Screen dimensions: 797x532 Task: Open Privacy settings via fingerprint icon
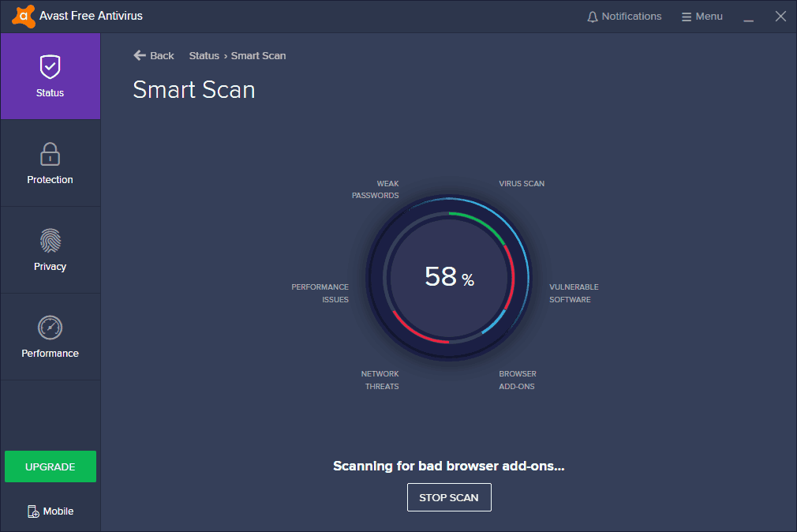tap(50, 241)
